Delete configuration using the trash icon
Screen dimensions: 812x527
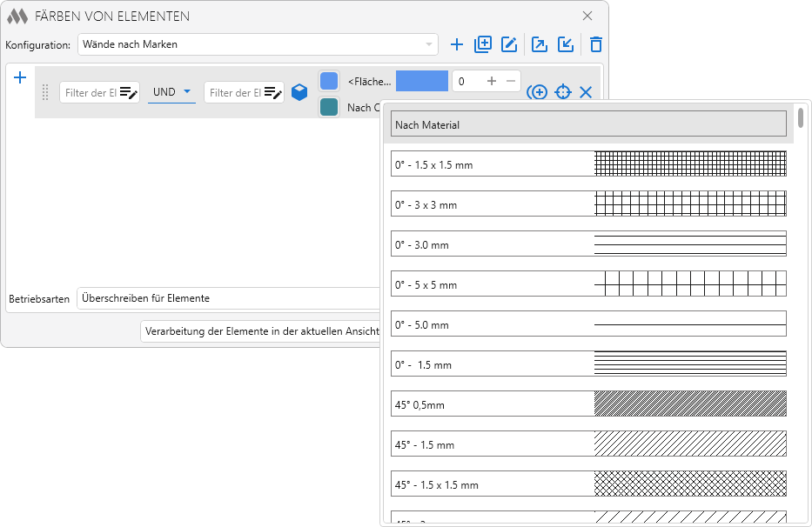(x=596, y=44)
